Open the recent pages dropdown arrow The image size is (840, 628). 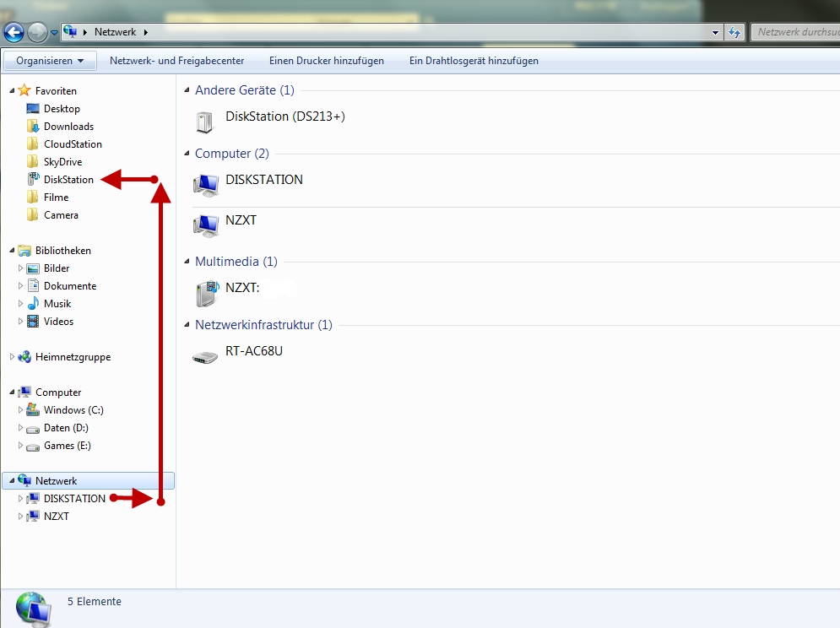pyautogui.click(x=54, y=33)
